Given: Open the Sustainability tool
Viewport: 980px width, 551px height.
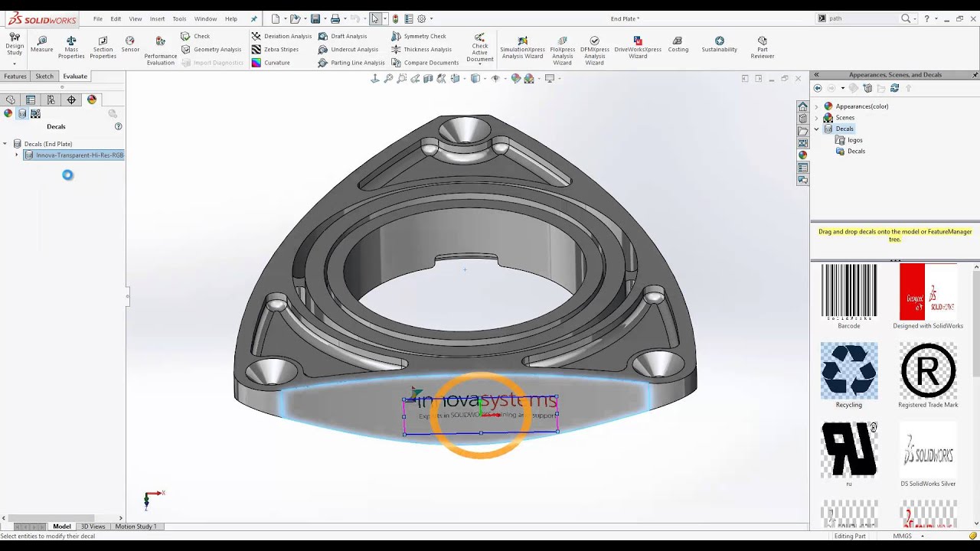Looking at the screenshot, I should (x=719, y=44).
